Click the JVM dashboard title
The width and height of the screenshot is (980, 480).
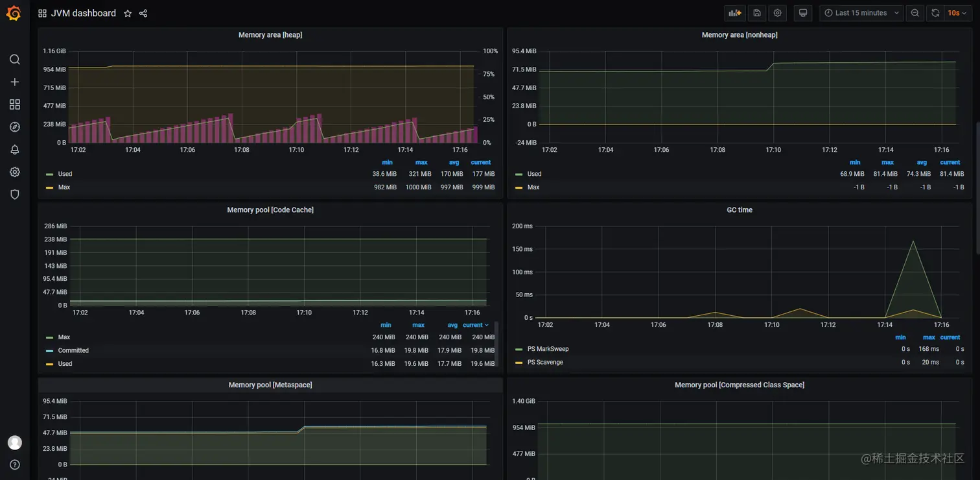(83, 13)
